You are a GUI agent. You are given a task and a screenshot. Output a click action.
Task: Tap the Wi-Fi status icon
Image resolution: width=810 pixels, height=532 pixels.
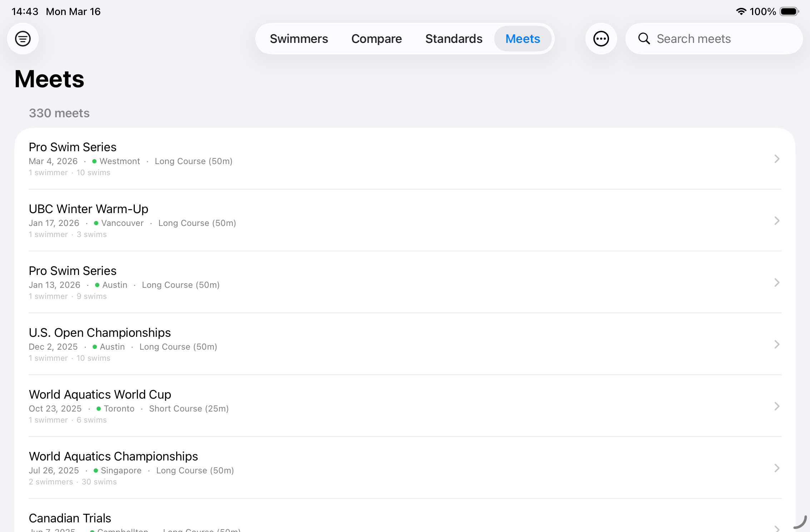pos(741,11)
